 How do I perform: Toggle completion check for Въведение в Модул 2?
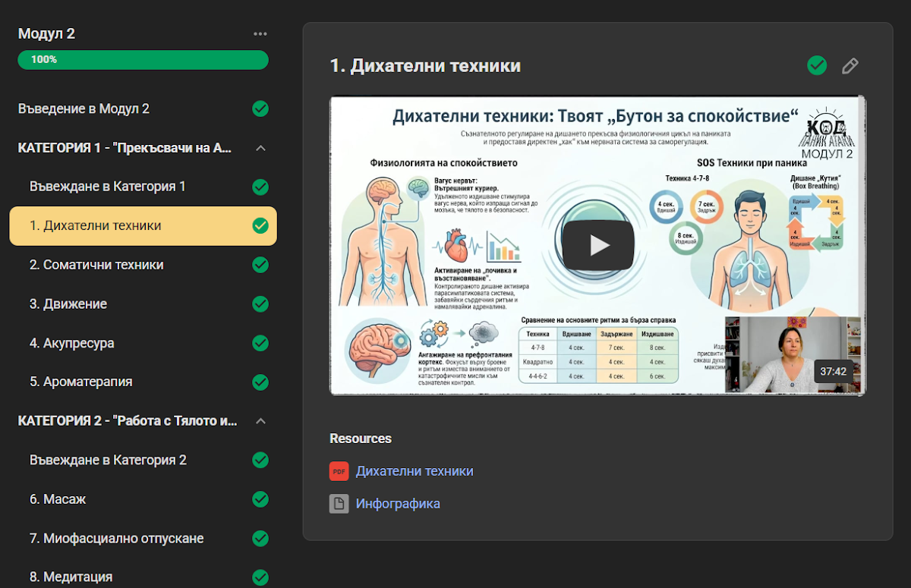(x=260, y=108)
